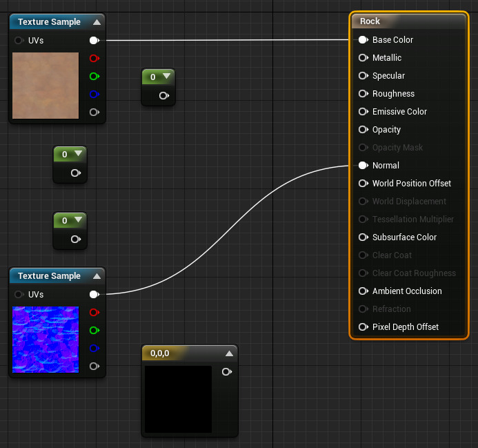Click the Ambient Occlusion input pin
The image size is (478, 448).
[x=363, y=291]
